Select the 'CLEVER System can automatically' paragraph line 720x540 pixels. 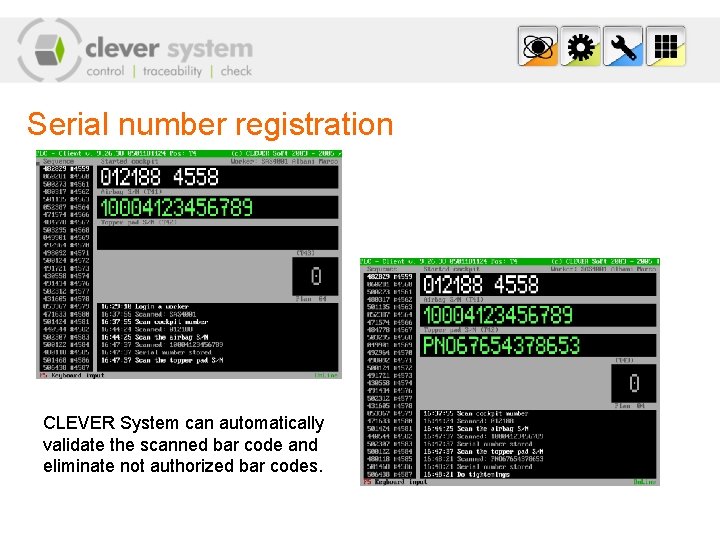pos(184,423)
